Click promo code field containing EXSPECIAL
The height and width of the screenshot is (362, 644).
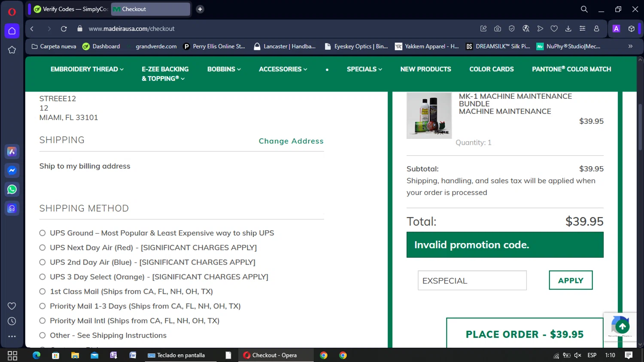(x=472, y=280)
